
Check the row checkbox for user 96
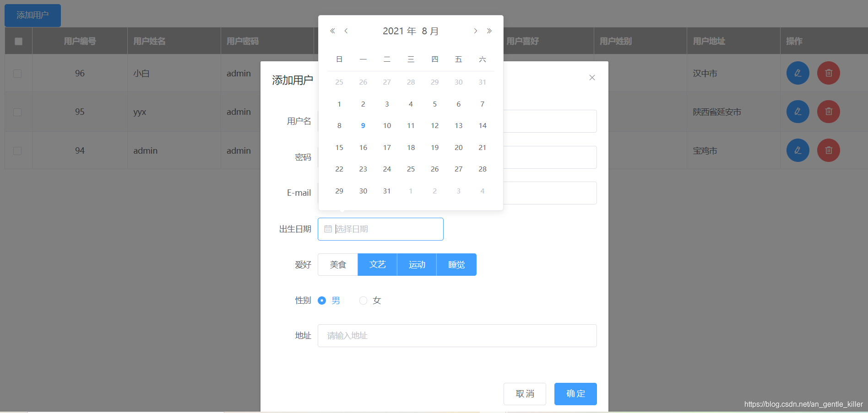(x=17, y=73)
